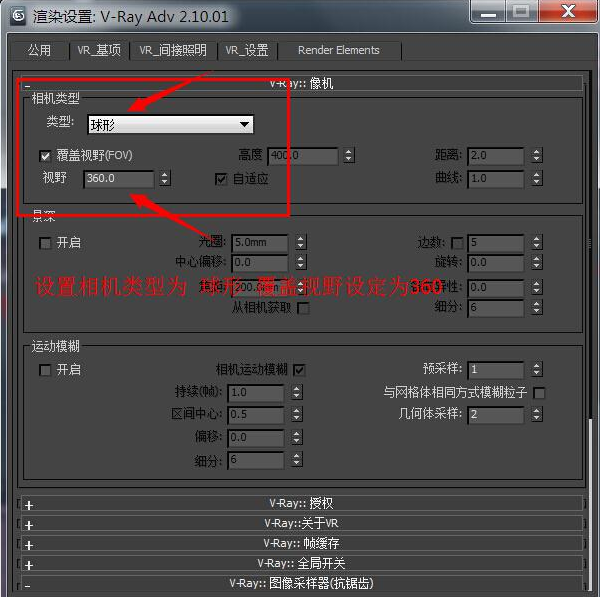Collapse the V-Ray:: 图像采样器(抗锯齿) rollout
Screen dimensions: 600x597
tap(302, 583)
